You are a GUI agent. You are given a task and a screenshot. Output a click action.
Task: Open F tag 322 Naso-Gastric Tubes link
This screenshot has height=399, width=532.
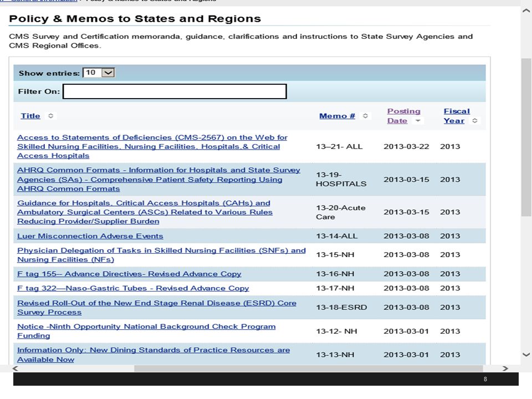[133, 288]
